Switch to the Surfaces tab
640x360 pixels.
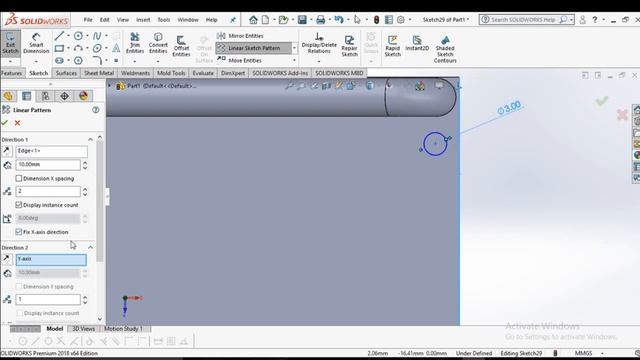tap(66, 73)
